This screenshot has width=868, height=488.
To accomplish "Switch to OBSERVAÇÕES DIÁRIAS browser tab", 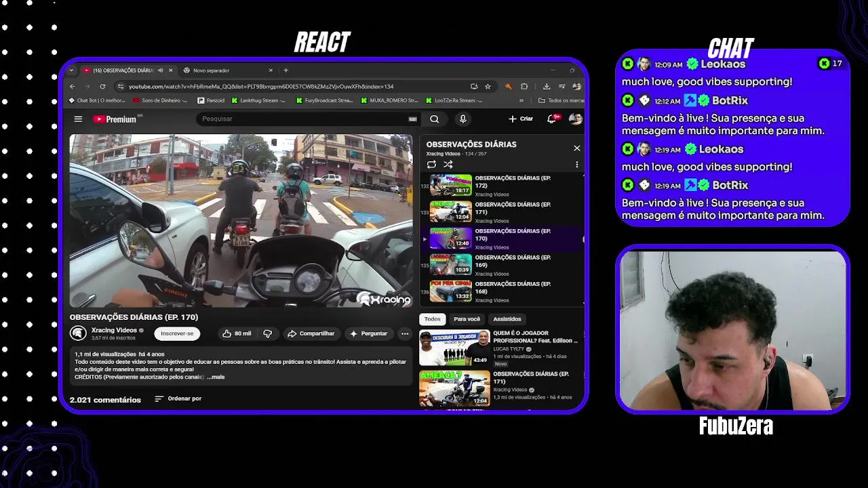I will click(126, 70).
